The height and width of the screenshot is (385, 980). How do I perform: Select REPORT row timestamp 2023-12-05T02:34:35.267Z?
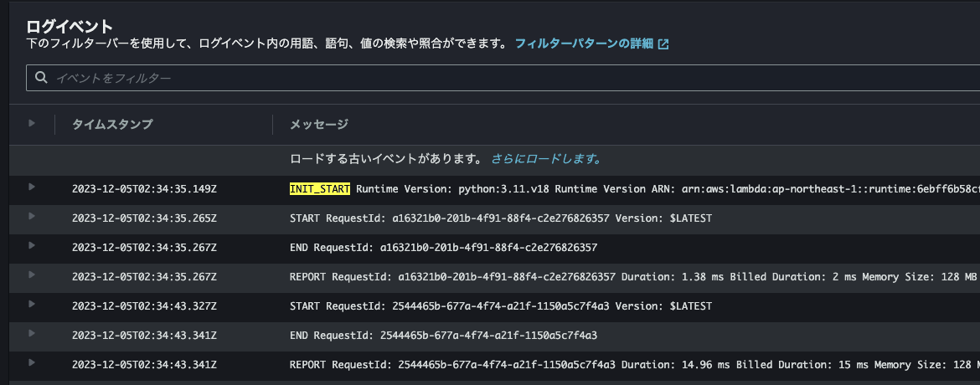click(144, 277)
